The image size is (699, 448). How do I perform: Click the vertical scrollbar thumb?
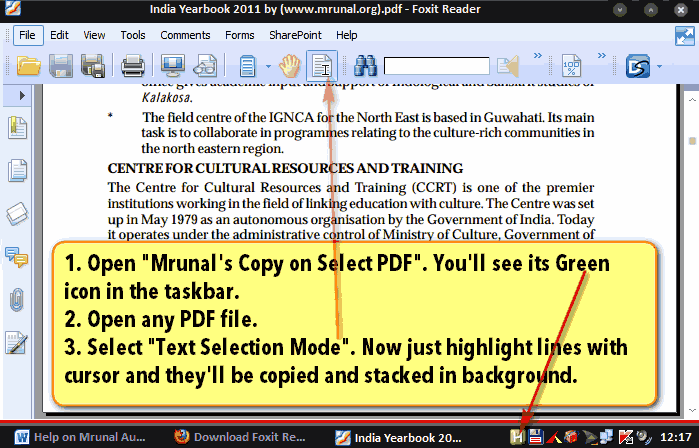692,141
